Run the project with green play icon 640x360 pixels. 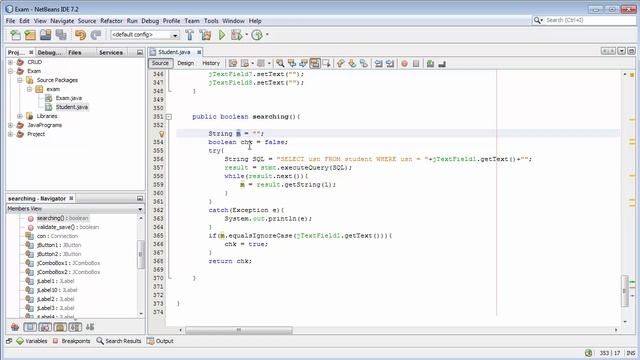[222, 35]
